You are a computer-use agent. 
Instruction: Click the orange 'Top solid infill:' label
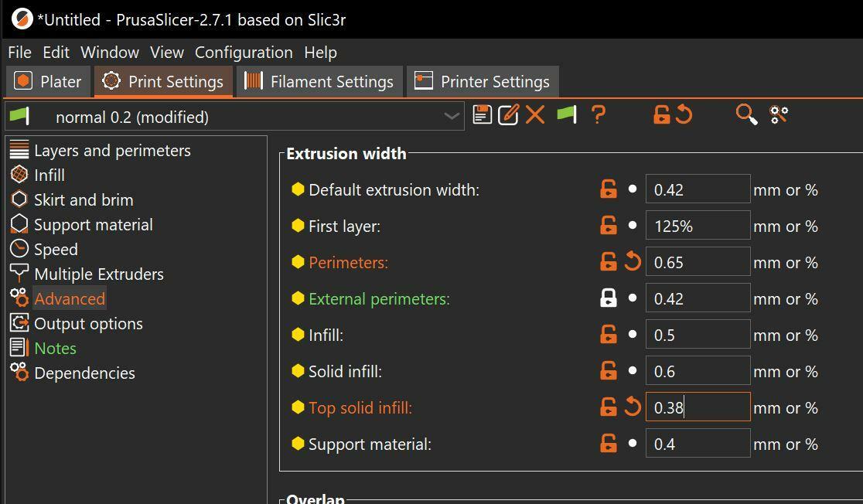360,407
